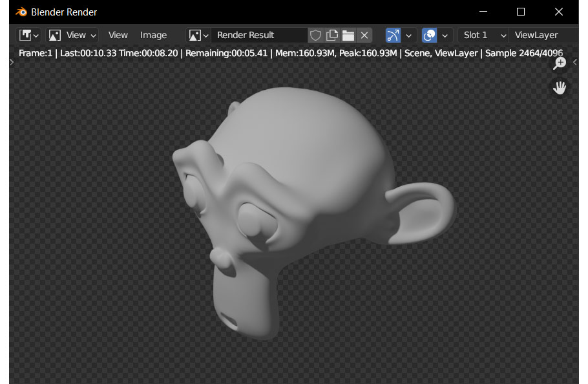Open the Slot 1 render slot selector

tap(484, 35)
